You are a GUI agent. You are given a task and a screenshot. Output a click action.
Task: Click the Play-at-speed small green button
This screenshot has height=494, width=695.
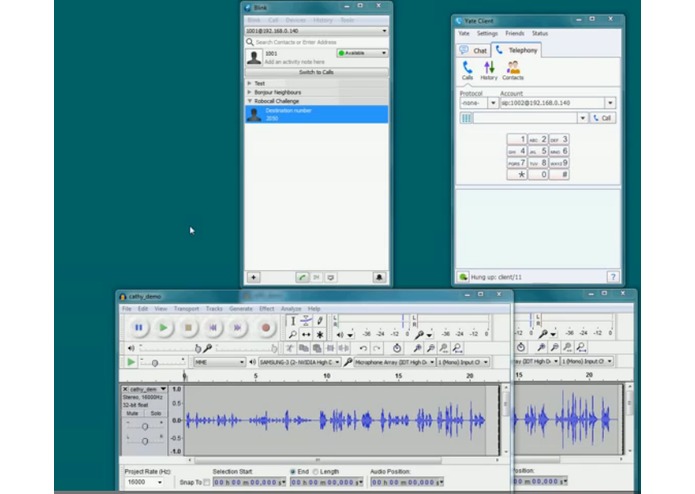(131, 362)
